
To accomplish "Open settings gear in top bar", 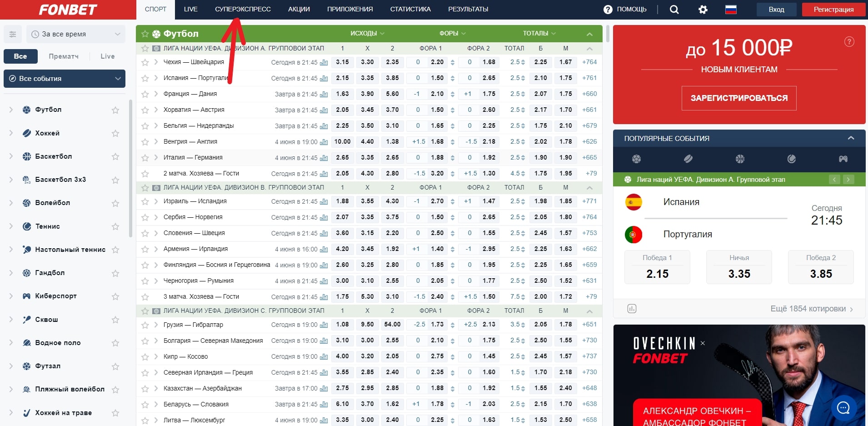I will pyautogui.click(x=703, y=10).
